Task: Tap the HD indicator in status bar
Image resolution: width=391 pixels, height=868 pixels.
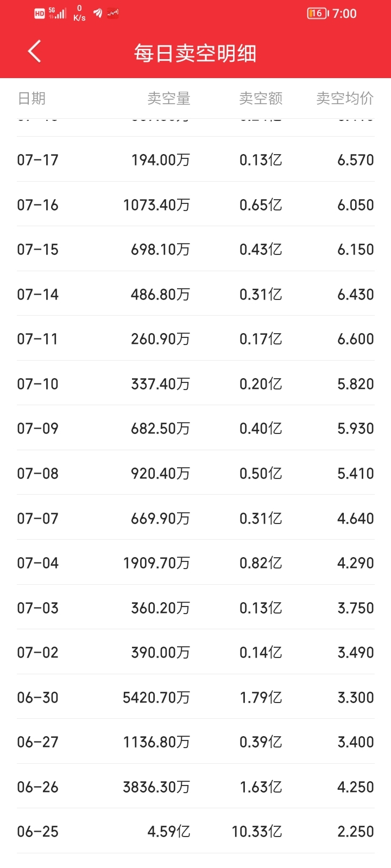Action: 40,14
